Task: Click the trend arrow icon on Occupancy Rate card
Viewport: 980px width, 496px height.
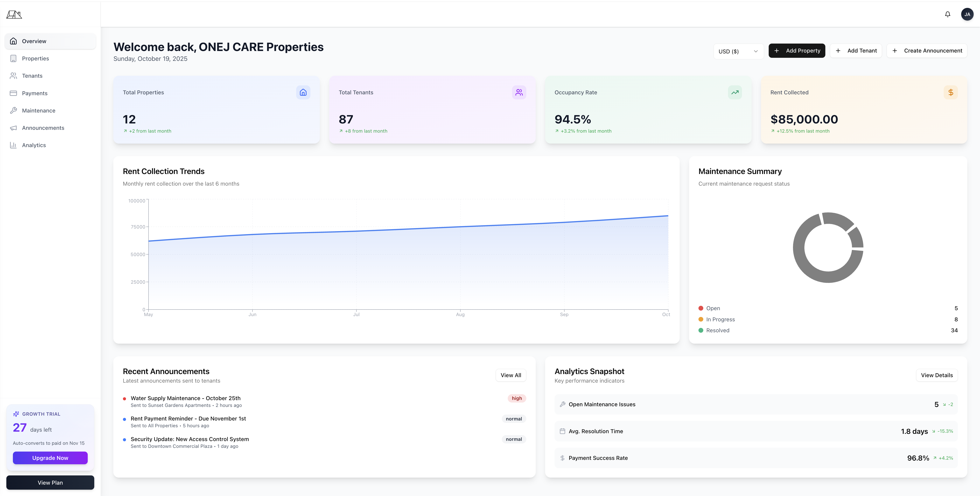Action: [735, 92]
